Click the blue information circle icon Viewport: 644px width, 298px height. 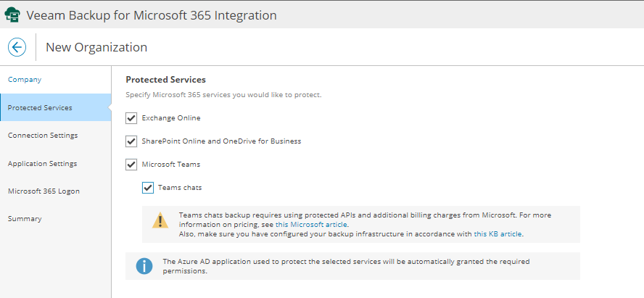(144, 266)
